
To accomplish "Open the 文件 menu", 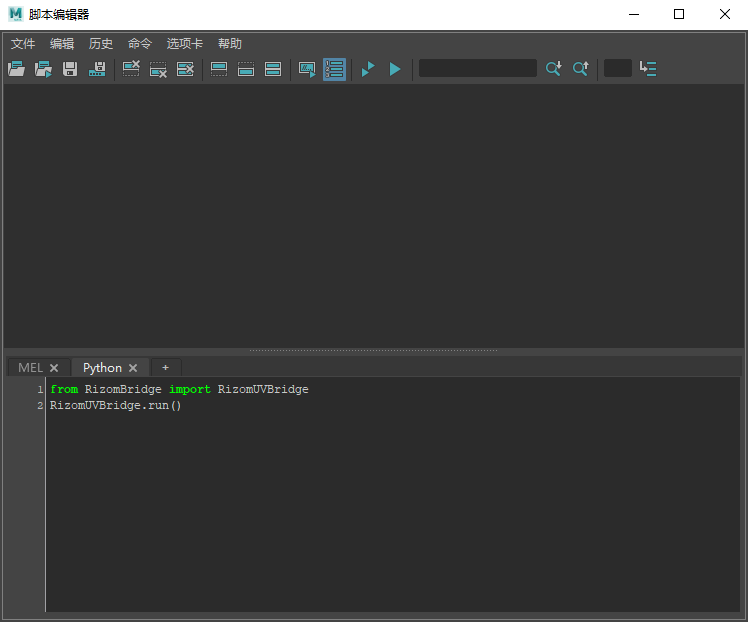I will [23, 44].
